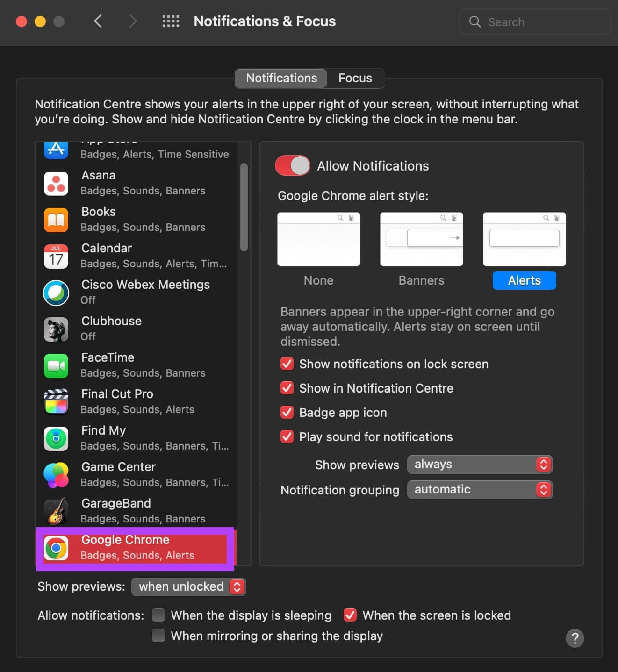Switch to the Notifications tab
618x672 pixels.
pyautogui.click(x=281, y=78)
